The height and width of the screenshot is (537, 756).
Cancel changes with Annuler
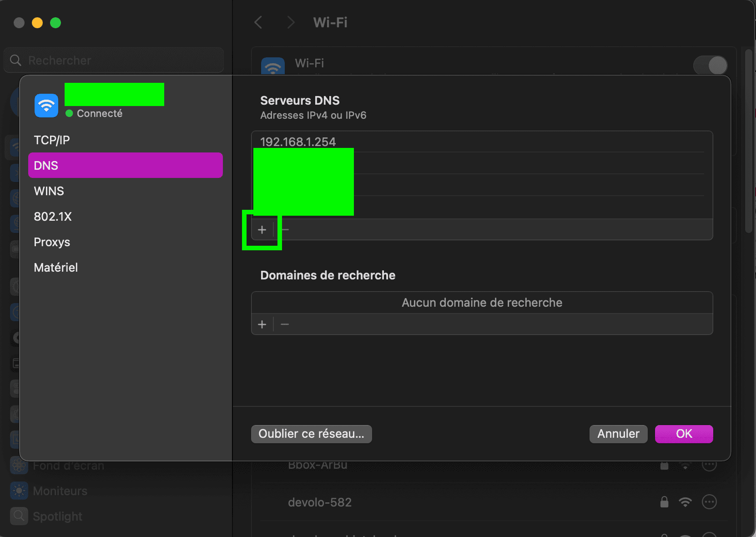[619, 434]
